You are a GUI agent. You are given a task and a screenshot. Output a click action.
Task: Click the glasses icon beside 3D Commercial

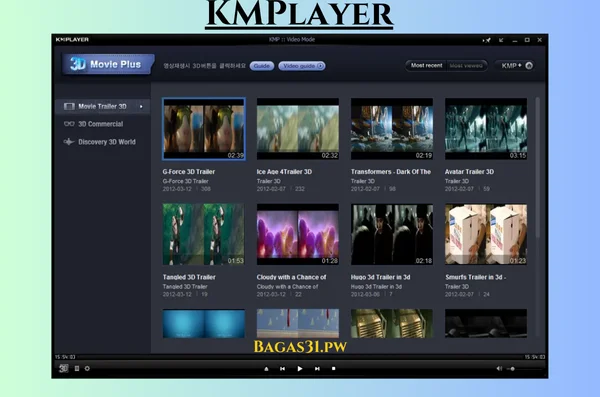[69, 124]
